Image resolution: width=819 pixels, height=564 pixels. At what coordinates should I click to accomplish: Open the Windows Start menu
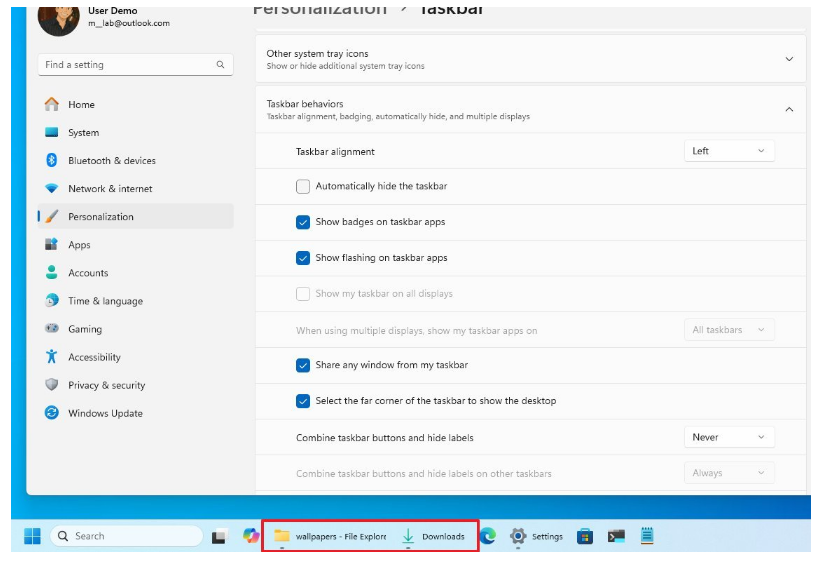click(x=32, y=536)
